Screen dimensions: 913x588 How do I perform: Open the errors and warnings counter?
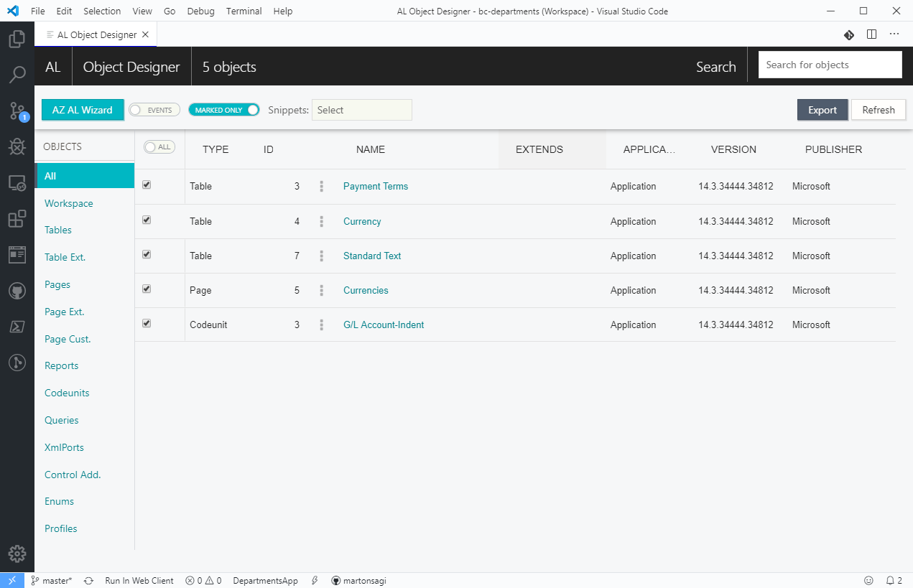(x=203, y=581)
